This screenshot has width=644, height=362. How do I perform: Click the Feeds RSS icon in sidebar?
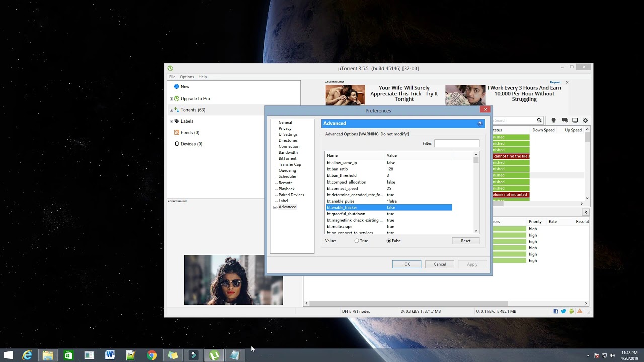click(x=177, y=132)
